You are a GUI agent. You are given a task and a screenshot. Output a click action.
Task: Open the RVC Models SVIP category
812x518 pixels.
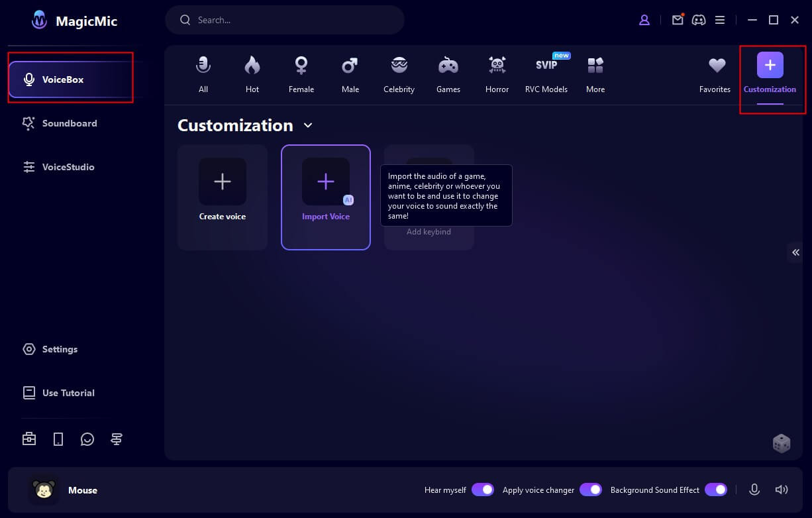click(x=546, y=74)
